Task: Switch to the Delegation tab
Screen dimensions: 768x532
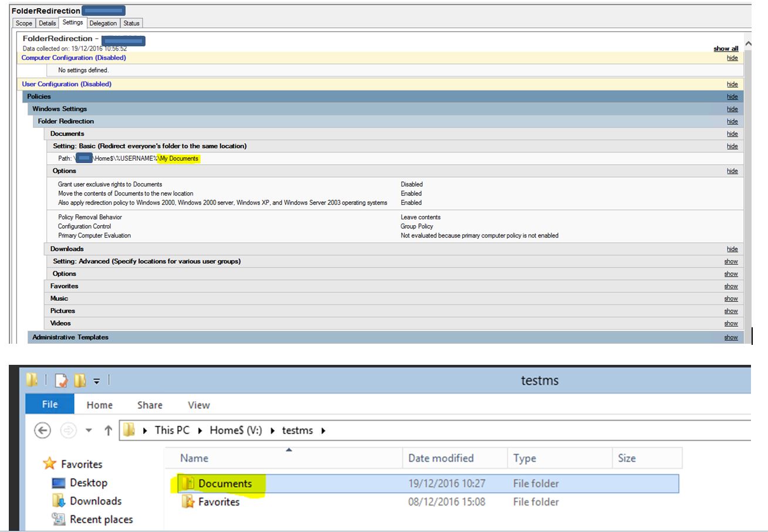Action: click(x=103, y=23)
